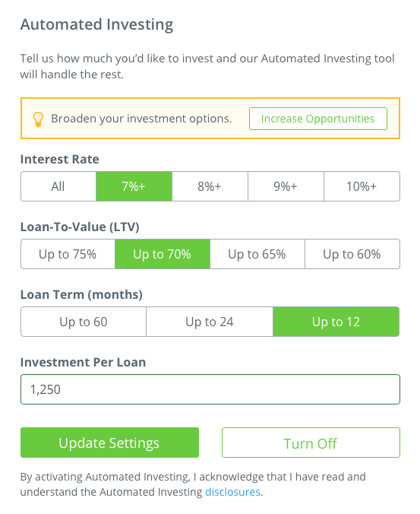Choose LTV Up to 70%

[163, 254]
